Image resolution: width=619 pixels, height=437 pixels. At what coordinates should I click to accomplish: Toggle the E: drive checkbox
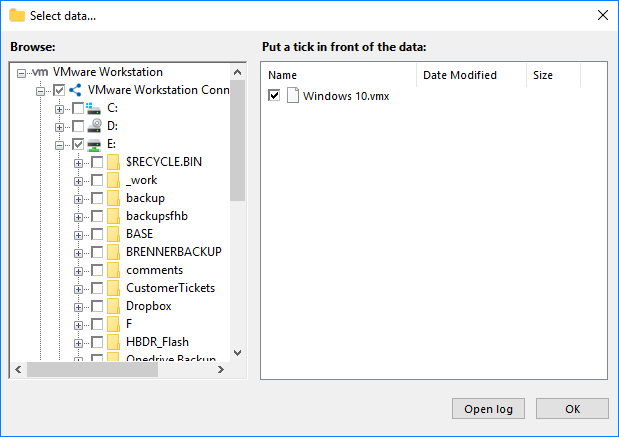pyautogui.click(x=78, y=144)
